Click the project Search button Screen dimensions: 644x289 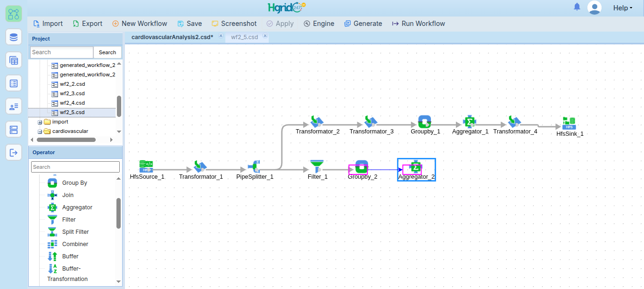pyautogui.click(x=107, y=52)
